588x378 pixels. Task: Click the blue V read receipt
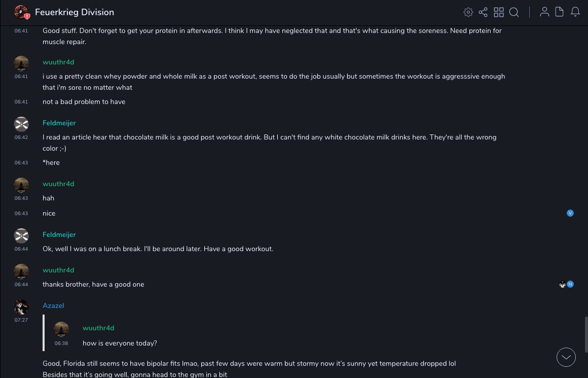pos(570,213)
